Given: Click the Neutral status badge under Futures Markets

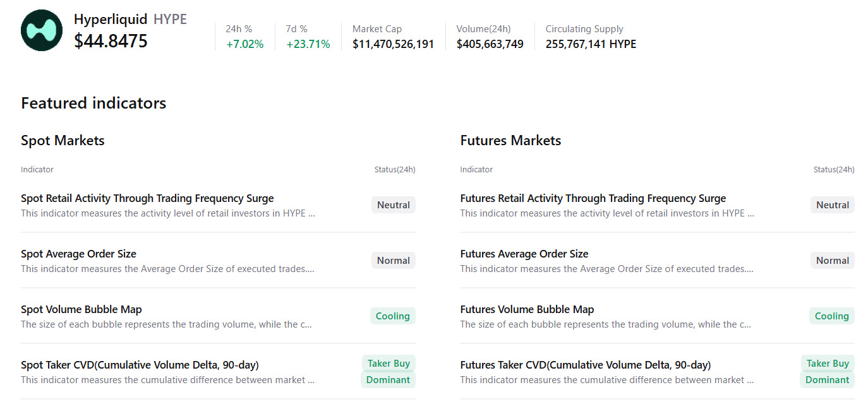Looking at the screenshot, I should click(x=832, y=205).
